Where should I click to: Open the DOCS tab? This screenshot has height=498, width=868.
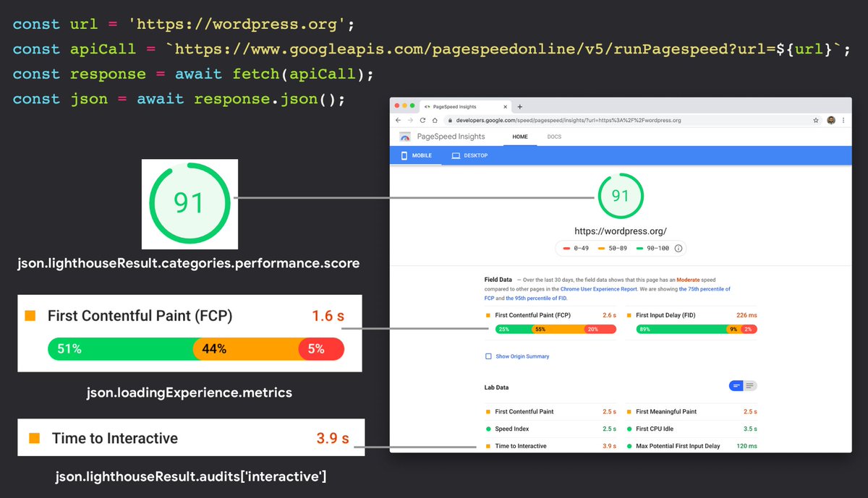point(554,137)
